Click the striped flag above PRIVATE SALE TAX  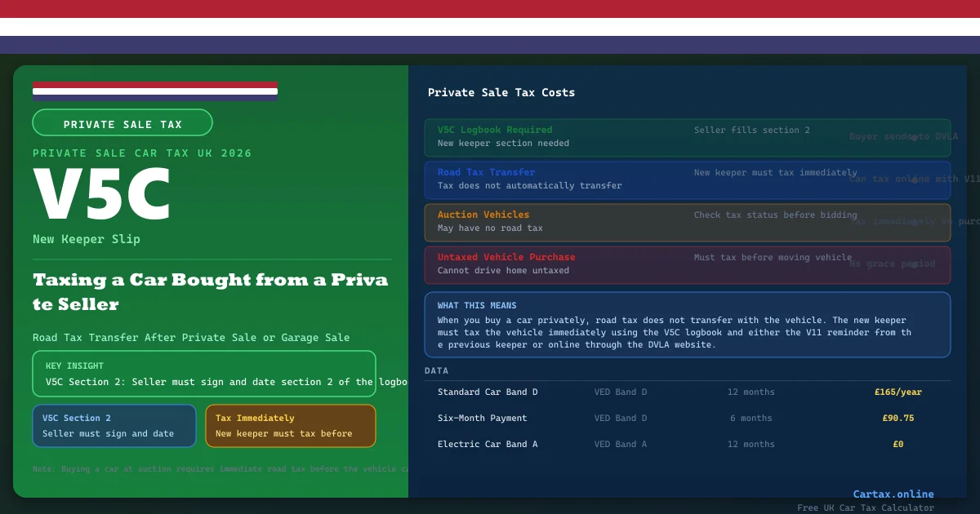155,91
